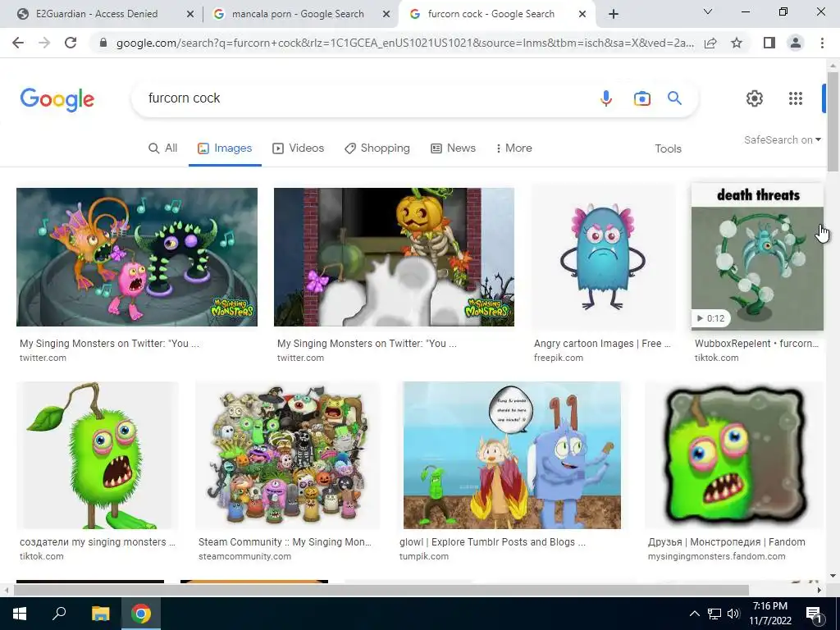
Task: Show hidden system tray icons
Action: point(694,614)
